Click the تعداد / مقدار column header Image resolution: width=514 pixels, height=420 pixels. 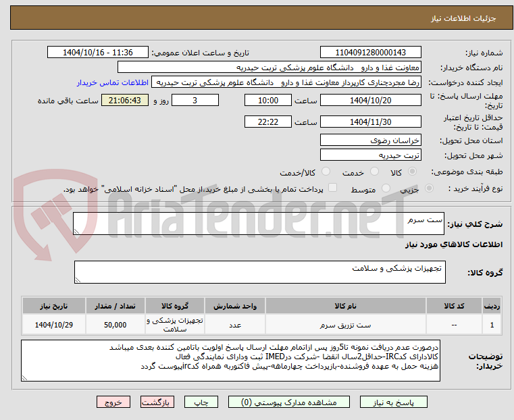click(x=115, y=306)
